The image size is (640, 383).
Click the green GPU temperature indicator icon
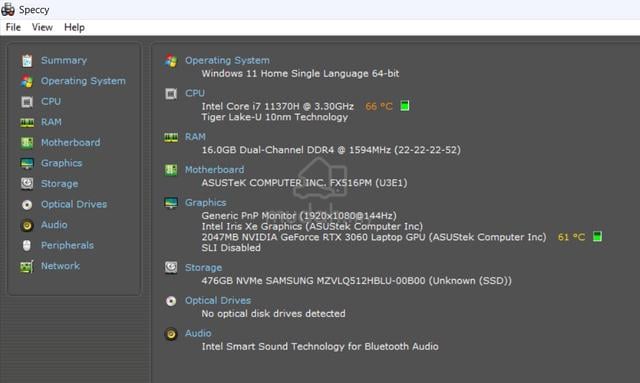click(x=597, y=236)
